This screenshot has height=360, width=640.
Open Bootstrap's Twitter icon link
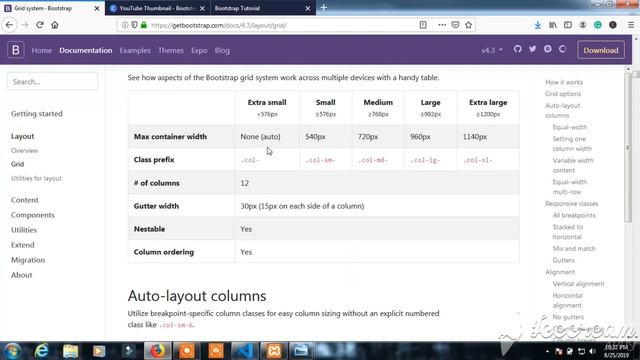(x=533, y=49)
